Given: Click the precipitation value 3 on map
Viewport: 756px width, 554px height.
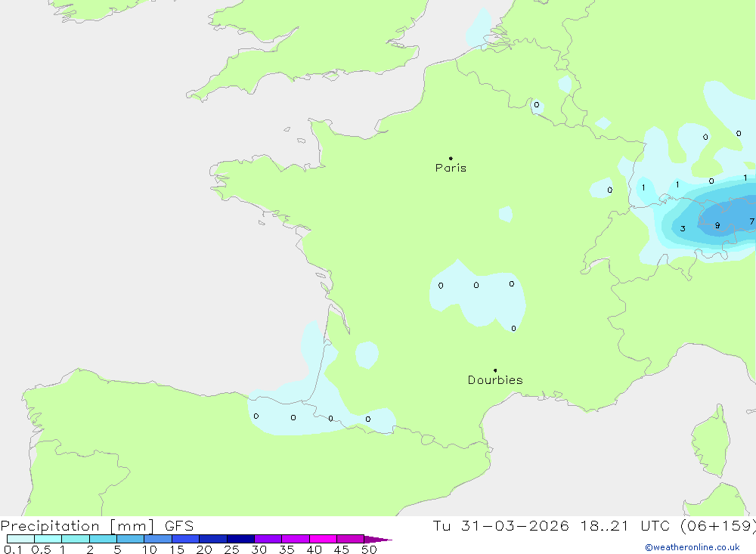Looking at the screenshot, I should pyautogui.click(x=683, y=228).
